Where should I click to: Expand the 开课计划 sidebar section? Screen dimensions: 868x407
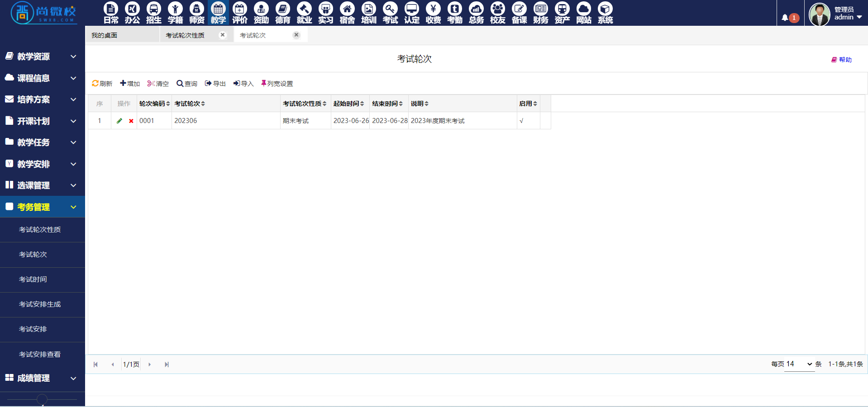[43, 121]
